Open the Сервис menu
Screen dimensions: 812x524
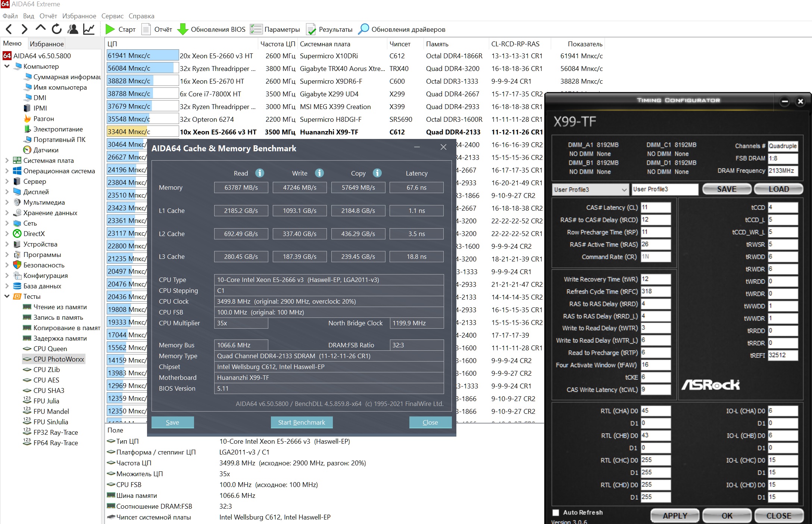coord(112,16)
